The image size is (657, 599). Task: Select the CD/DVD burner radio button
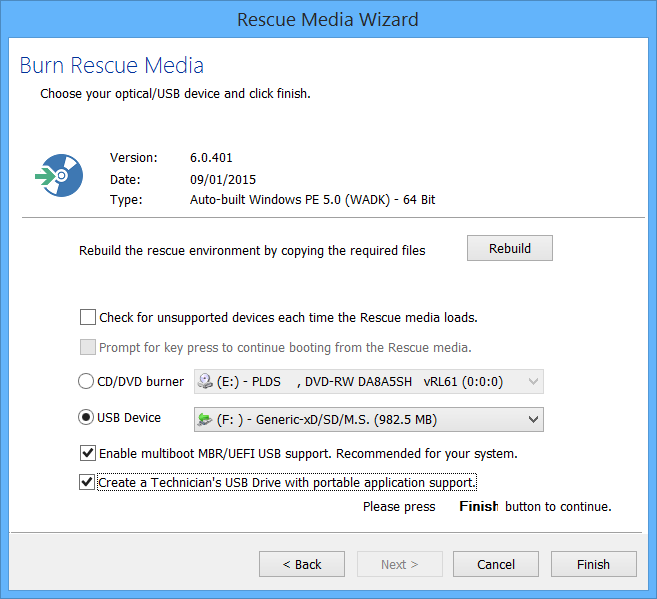(x=86, y=381)
